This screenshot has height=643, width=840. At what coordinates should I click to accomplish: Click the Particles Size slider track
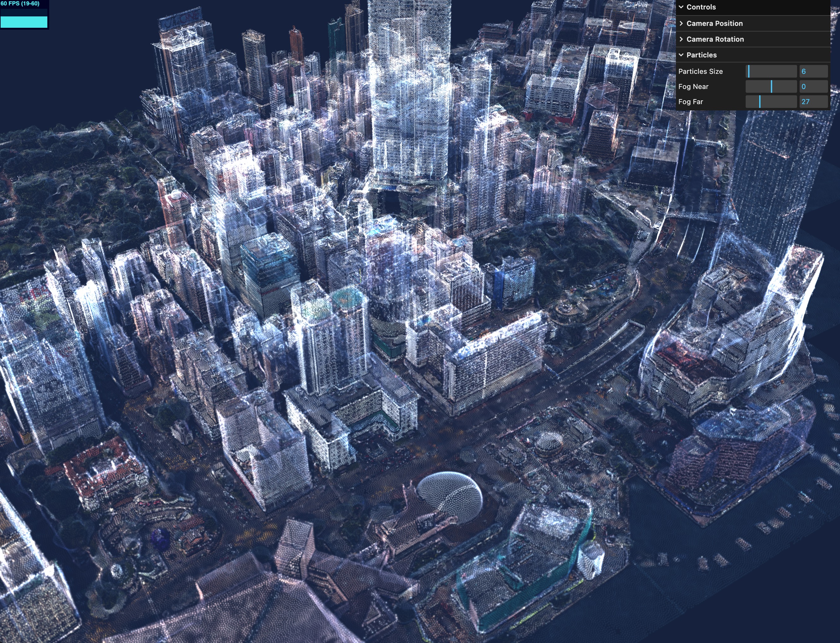pos(771,71)
